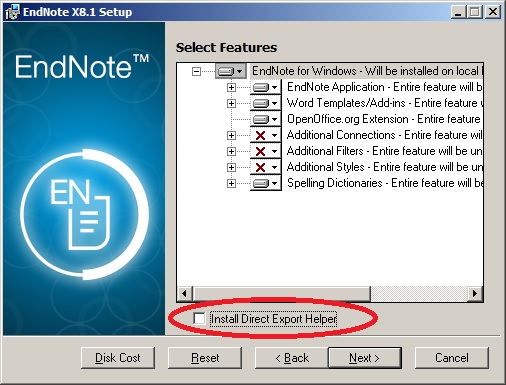Click the installer icon in title bar

[13, 12]
